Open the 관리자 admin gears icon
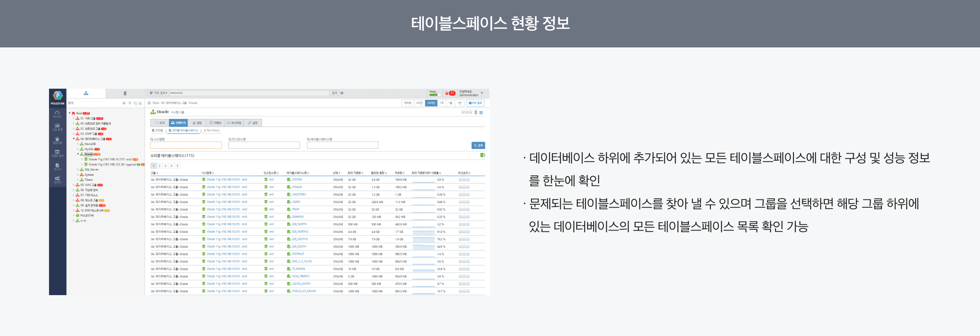This screenshot has width=980, height=336. pos(57,179)
